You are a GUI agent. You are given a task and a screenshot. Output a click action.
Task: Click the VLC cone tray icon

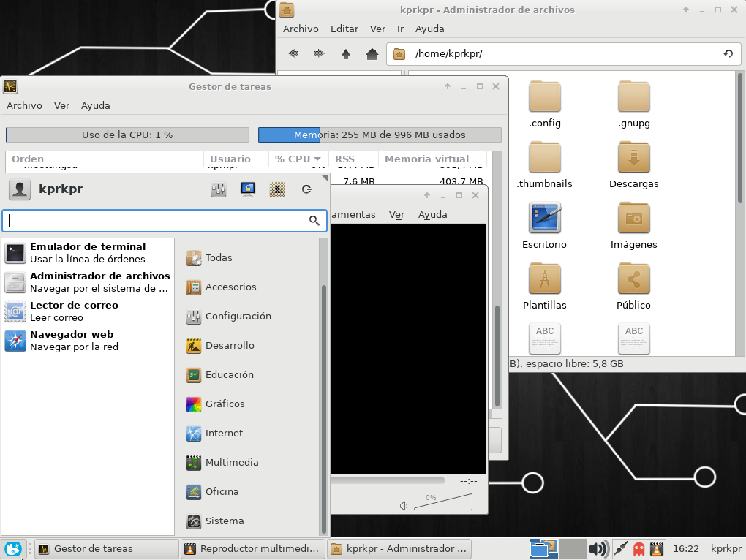658,548
